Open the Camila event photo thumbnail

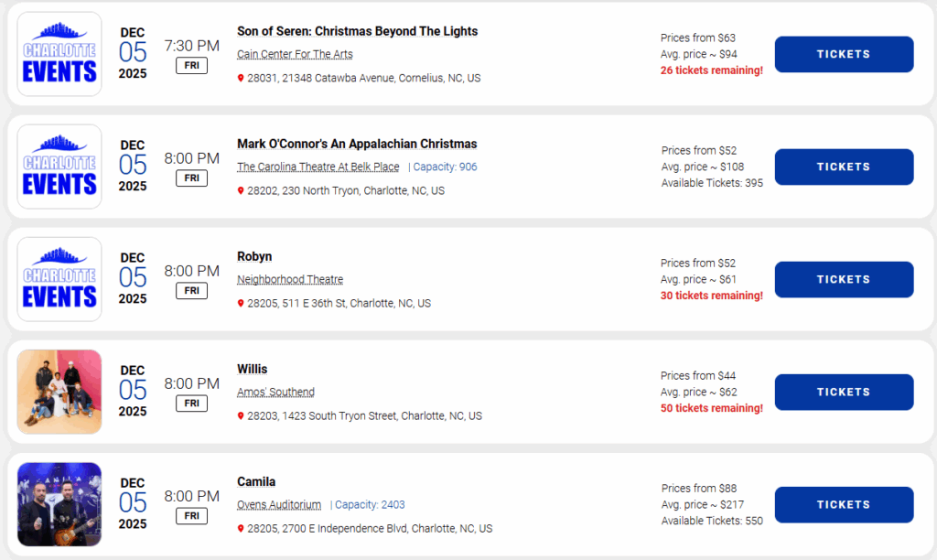59,504
